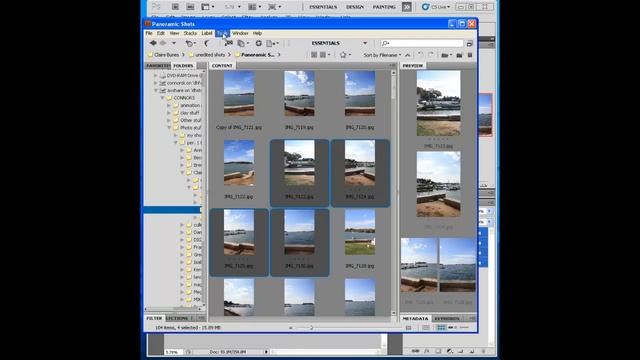Show more Photoshop workspaces double-arrow button

[407, 7]
